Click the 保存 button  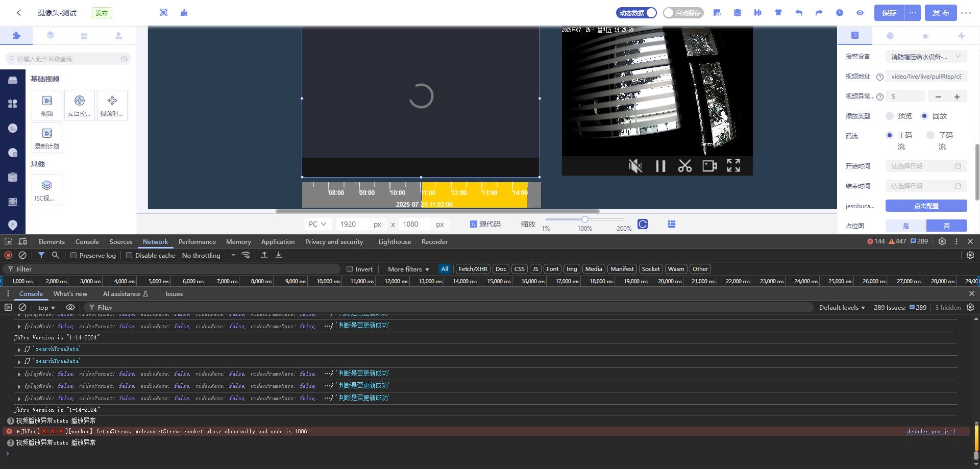[889, 13]
